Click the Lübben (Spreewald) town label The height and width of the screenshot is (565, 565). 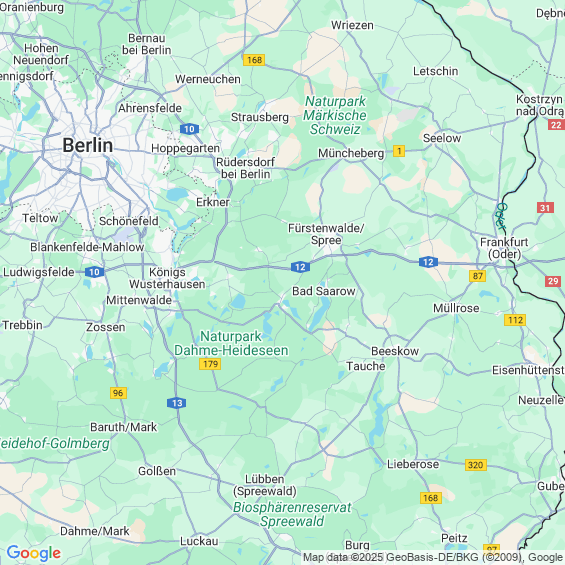(265, 485)
